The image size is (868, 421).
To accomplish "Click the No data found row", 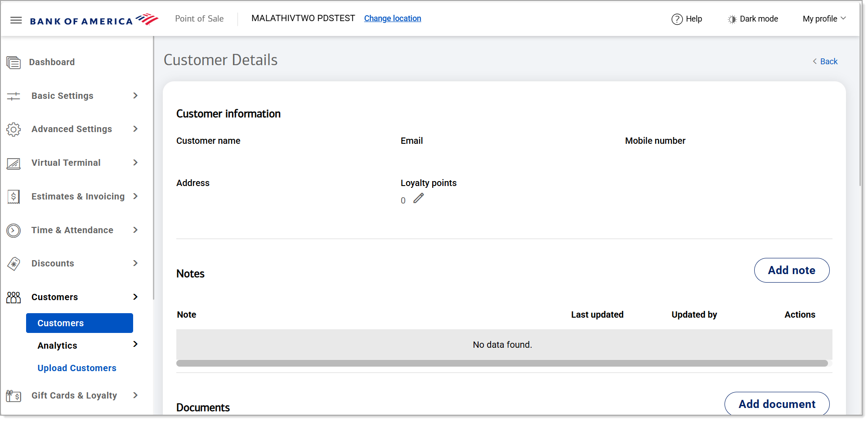I will point(504,345).
